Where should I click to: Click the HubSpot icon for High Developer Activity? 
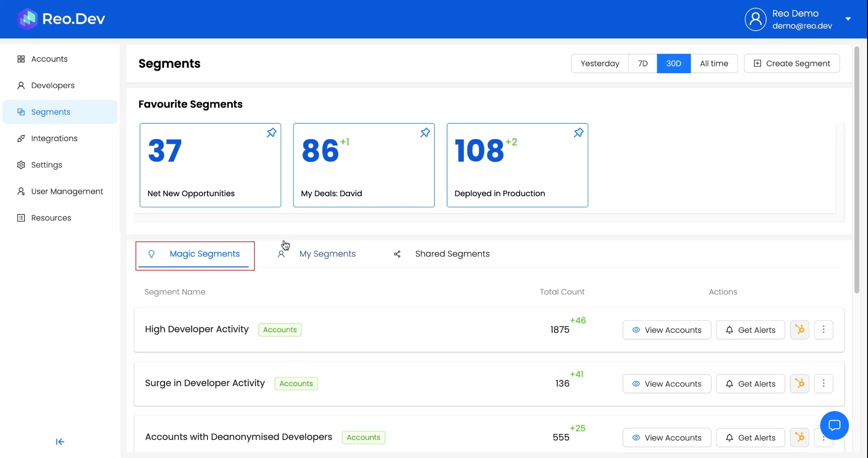799,330
